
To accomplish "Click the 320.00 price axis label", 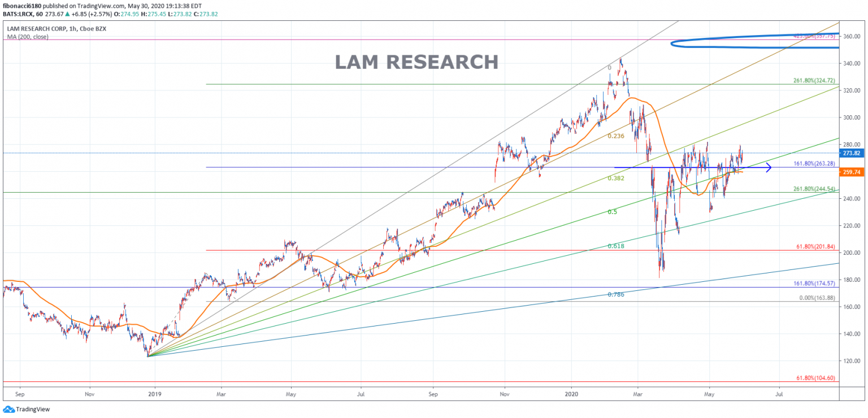I will pyautogui.click(x=853, y=90).
